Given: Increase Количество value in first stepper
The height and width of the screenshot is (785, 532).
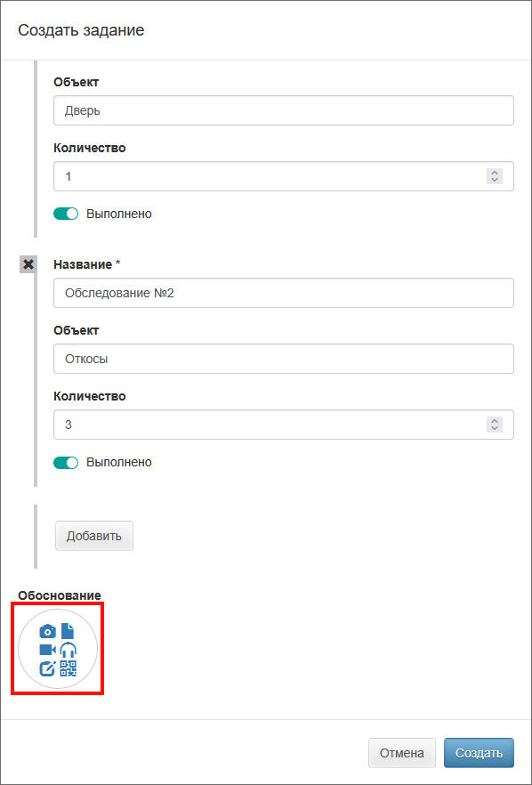Looking at the screenshot, I should [494, 173].
